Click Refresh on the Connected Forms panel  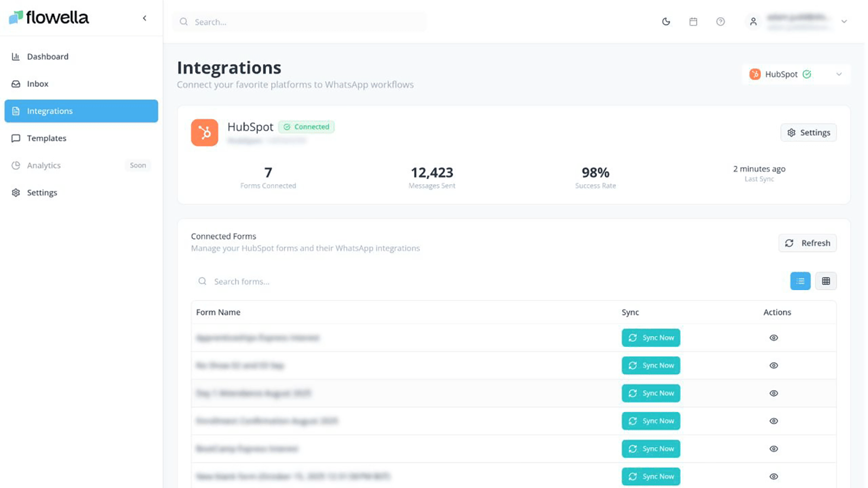807,243
